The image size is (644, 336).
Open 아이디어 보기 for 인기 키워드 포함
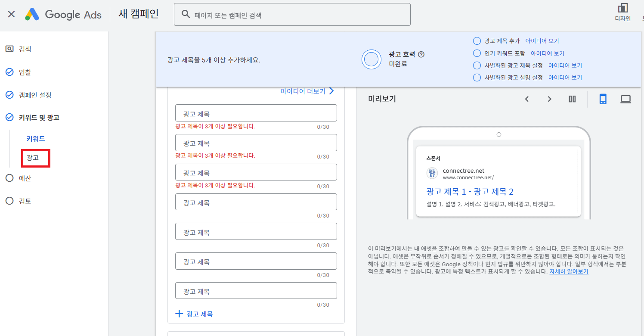(x=548, y=53)
